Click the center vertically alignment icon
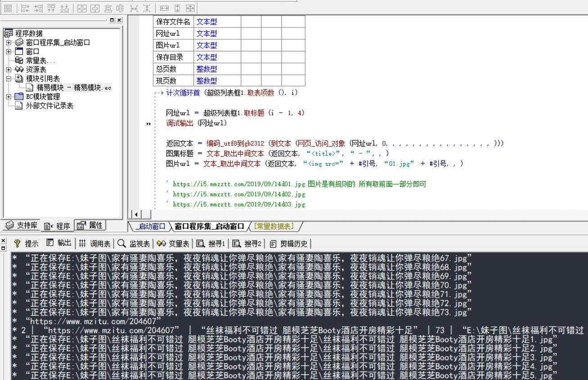 [x=95, y=8]
